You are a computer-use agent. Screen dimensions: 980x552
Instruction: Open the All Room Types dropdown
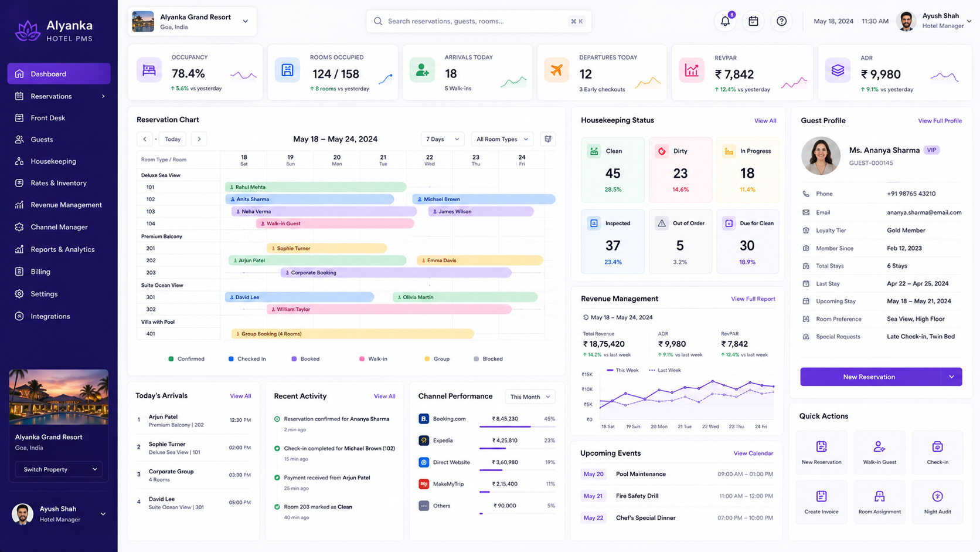[x=502, y=139]
